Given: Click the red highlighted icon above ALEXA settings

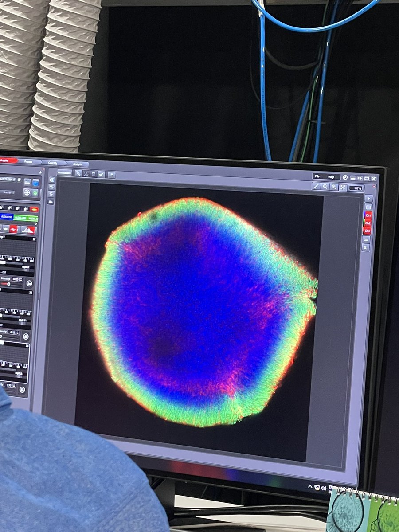Looking at the screenshot, I should (34, 209).
